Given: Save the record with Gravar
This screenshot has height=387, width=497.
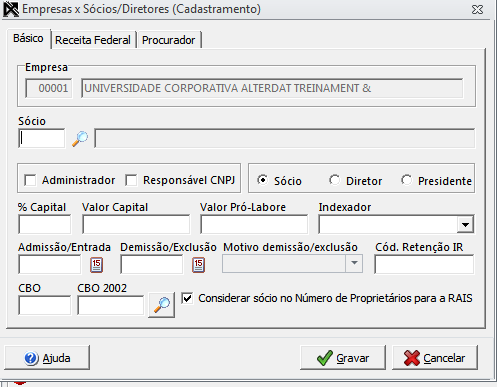Looking at the screenshot, I should (x=343, y=358).
